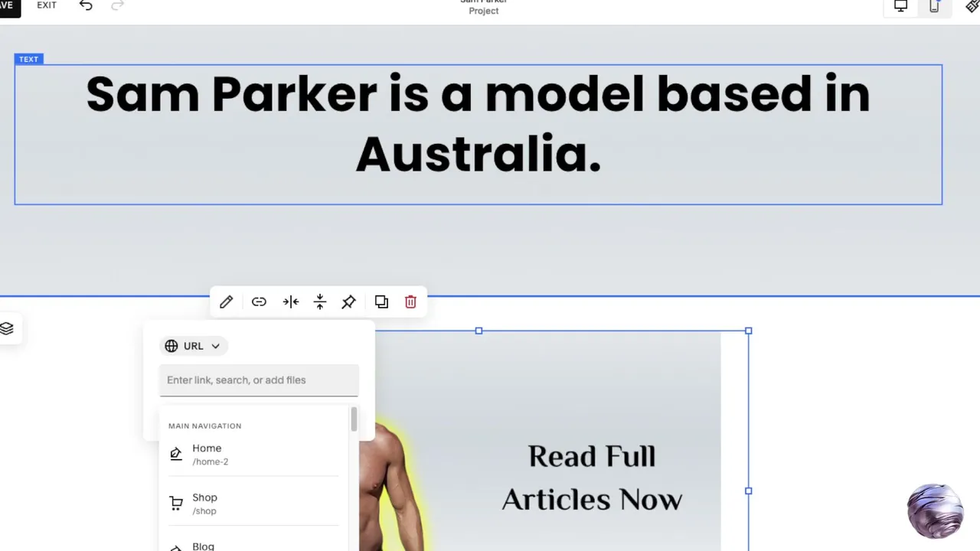Click right-middle resize handle of block
Image resolution: width=980 pixels, height=551 pixels.
click(748, 491)
